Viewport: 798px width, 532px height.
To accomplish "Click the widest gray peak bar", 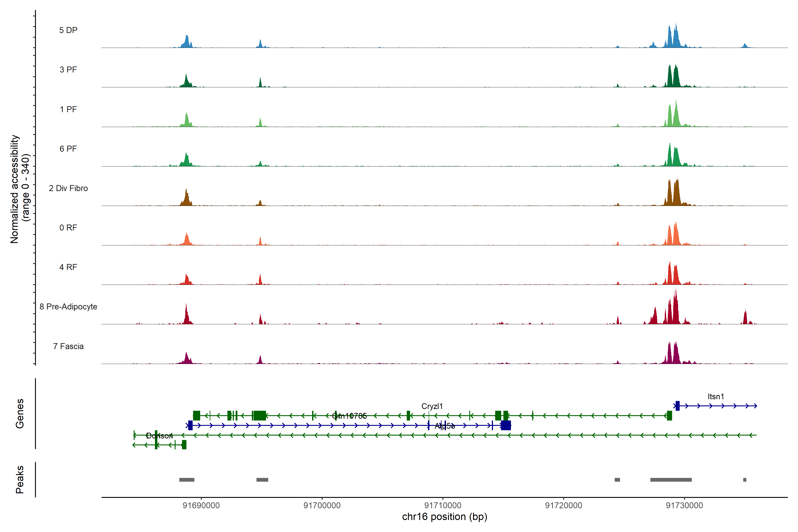I will [x=671, y=480].
